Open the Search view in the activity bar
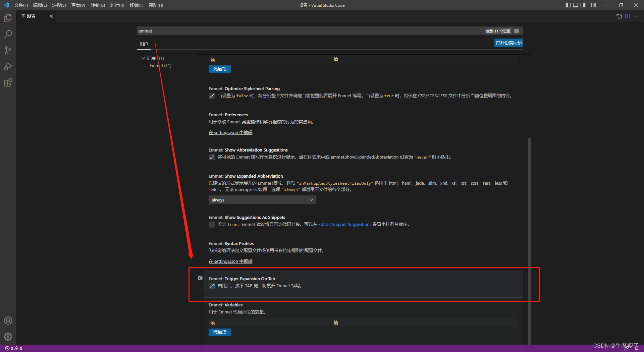Image resolution: width=644 pixels, height=352 pixels. [x=8, y=34]
